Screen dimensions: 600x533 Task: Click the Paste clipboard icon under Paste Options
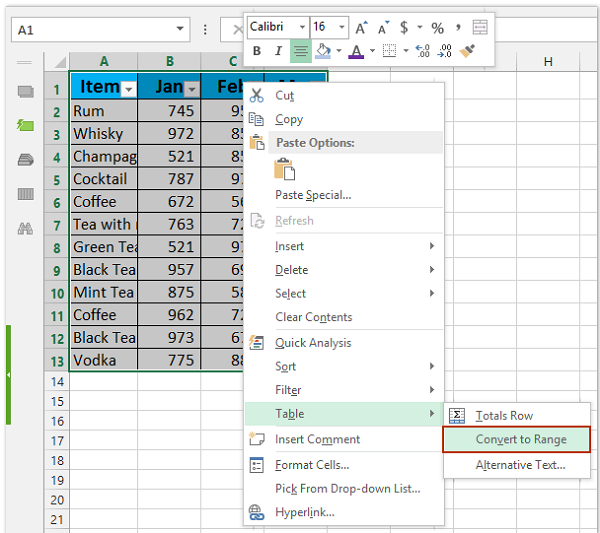coord(284,169)
